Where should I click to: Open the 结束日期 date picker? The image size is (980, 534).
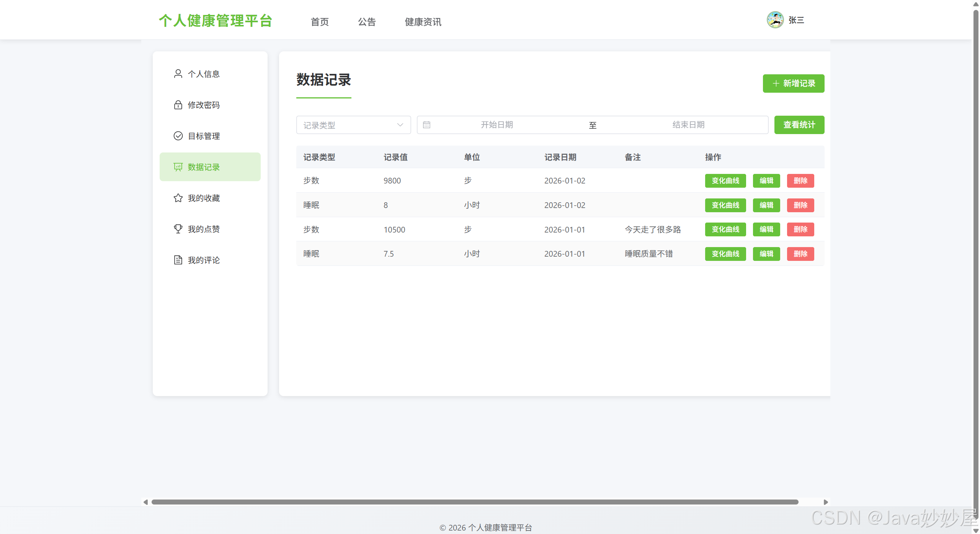pyautogui.click(x=688, y=125)
